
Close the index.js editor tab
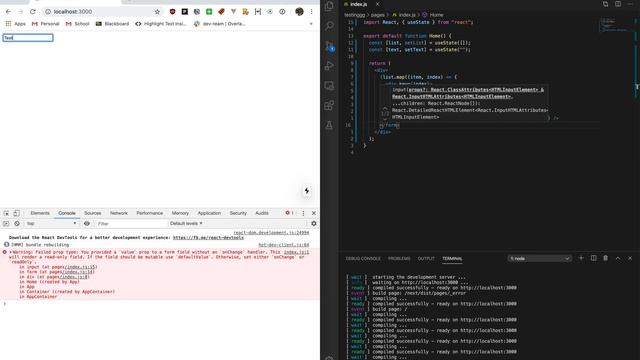tap(378, 4)
